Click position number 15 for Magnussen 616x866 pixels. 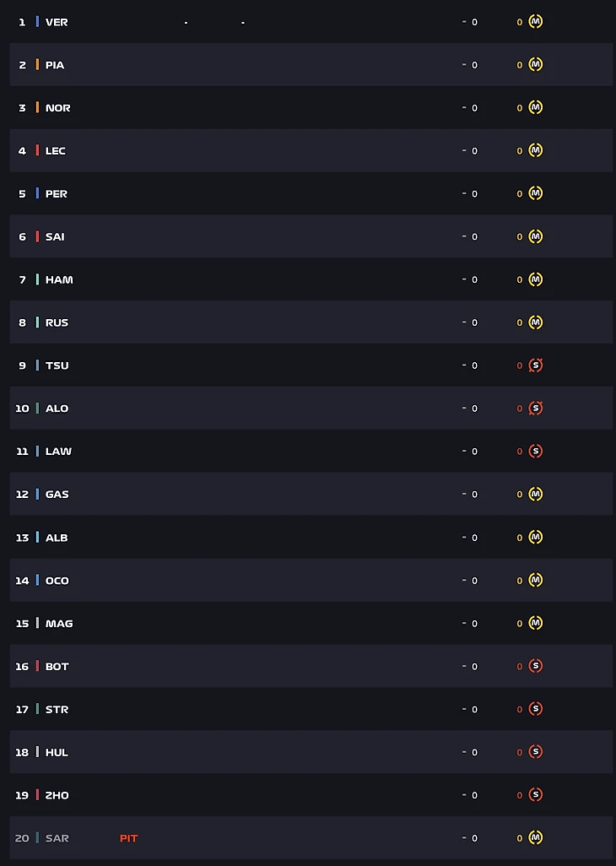pyautogui.click(x=22, y=624)
